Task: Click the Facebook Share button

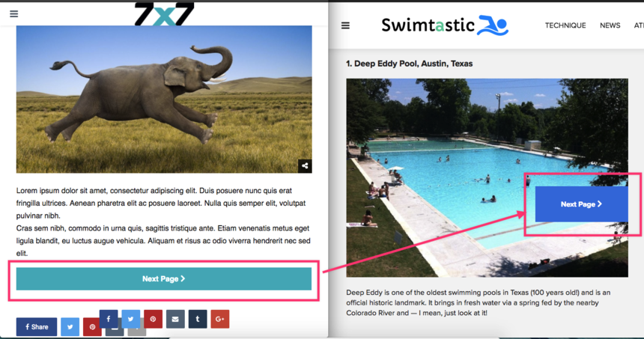Action: click(x=37, y=327)
